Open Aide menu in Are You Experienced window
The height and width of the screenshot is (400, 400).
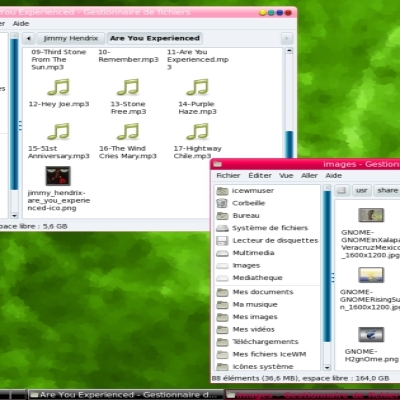(x=21, y=24)
